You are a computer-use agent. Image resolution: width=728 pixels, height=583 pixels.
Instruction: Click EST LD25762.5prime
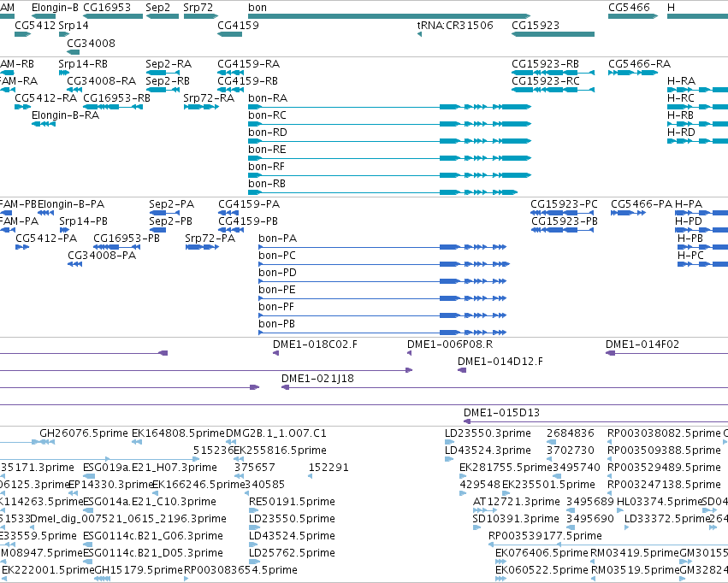(254, 561)
